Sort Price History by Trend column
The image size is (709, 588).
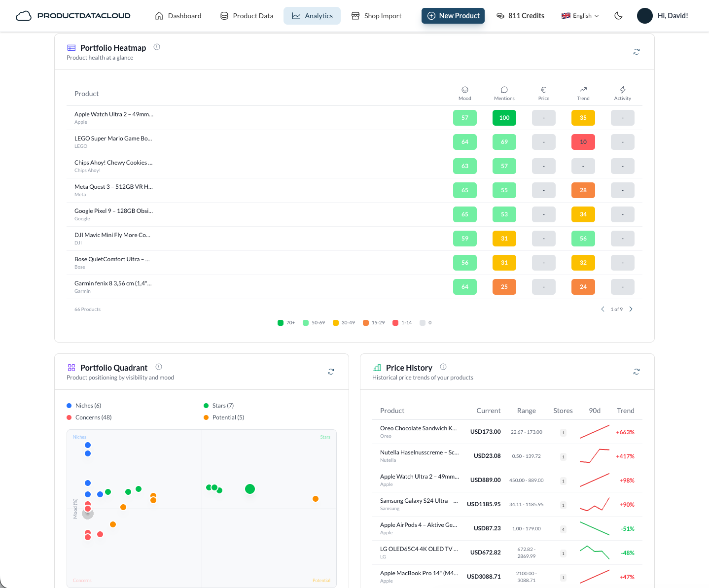click(626, 411)
